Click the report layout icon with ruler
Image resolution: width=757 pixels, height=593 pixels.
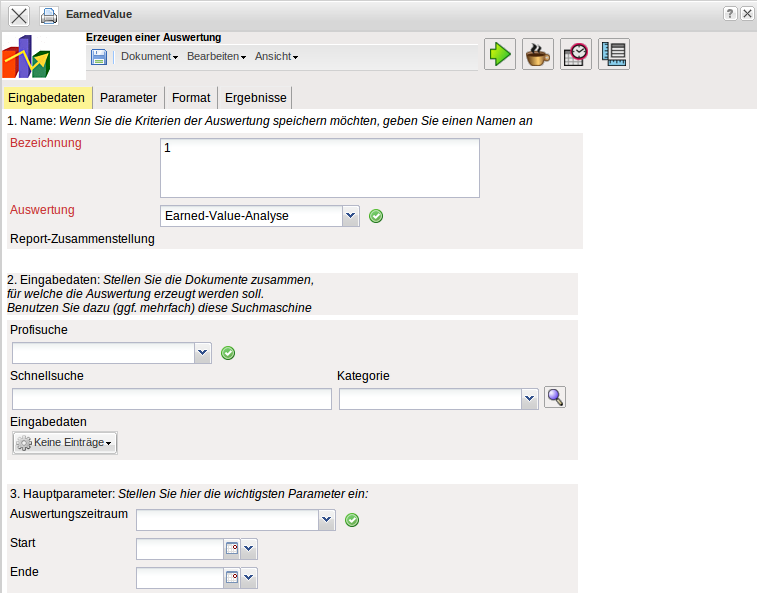614,54
